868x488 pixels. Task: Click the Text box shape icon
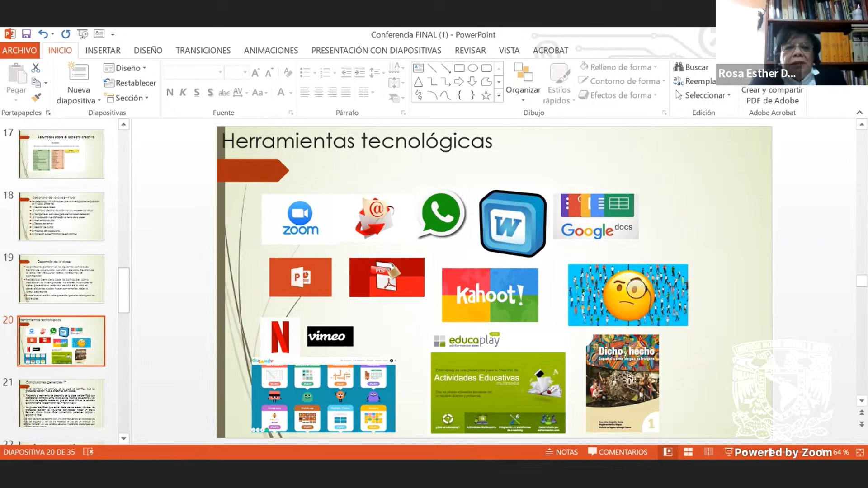[x=419, y=68]
